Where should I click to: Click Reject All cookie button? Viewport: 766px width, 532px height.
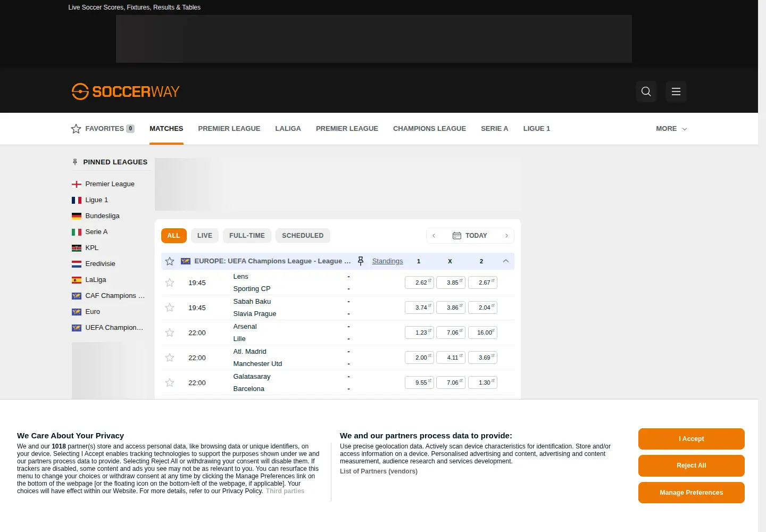click(691, 465)
